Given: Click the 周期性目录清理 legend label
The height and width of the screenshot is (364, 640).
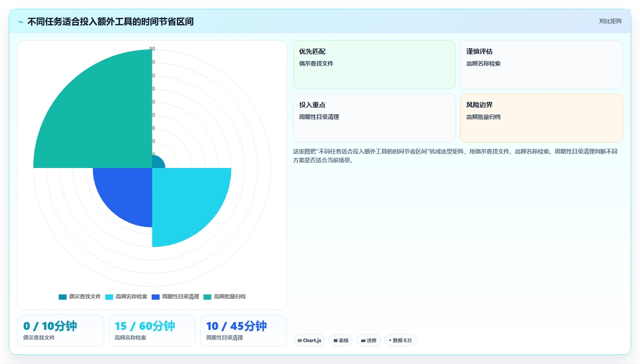Looking at the screenshot, I should [x=180, y=297].
